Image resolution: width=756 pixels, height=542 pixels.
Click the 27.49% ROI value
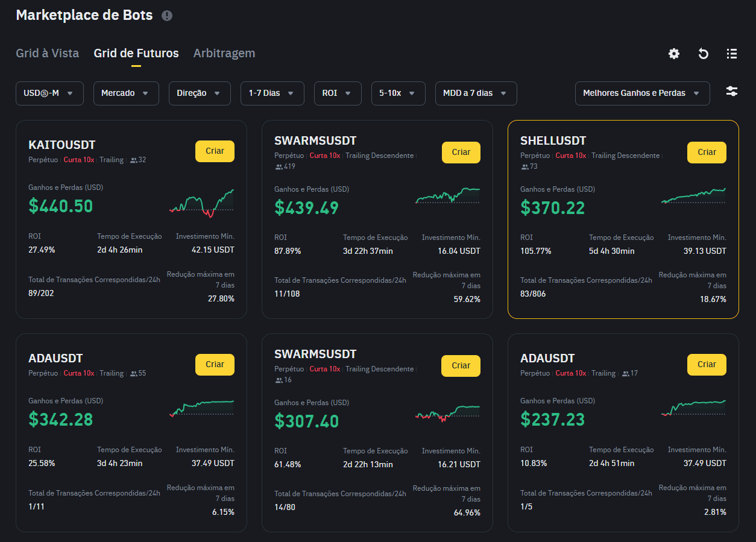42,250
